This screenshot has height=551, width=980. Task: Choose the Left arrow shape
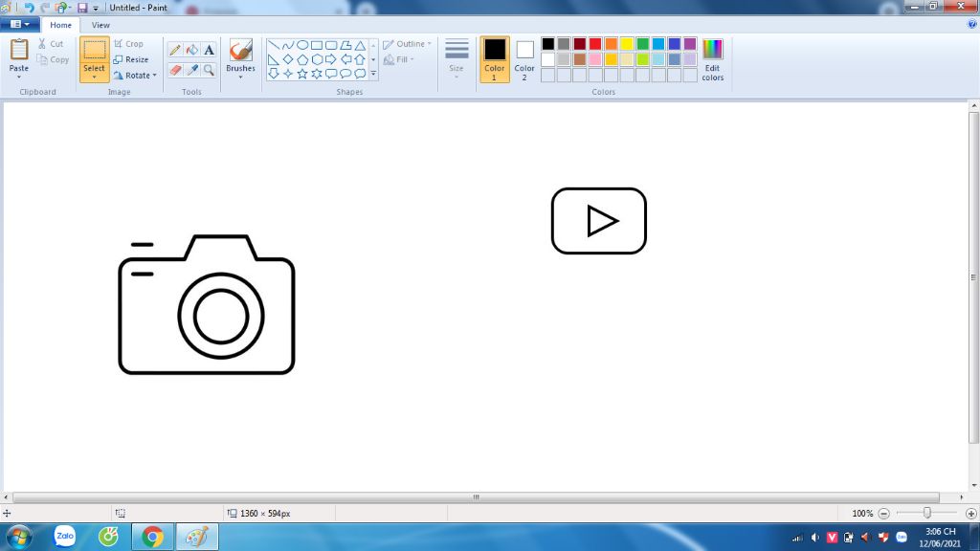(345, 60)
